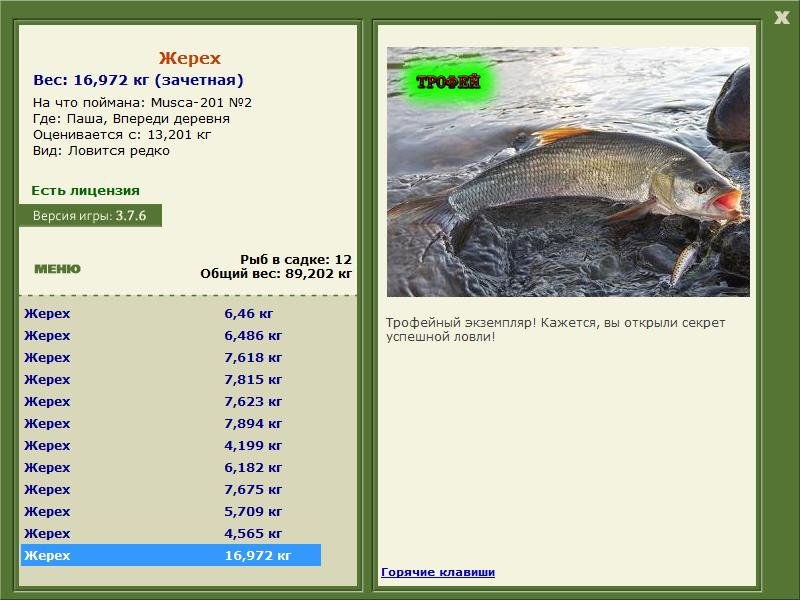Screen dimensions: 800x600
Task: Select the Жерех 6,46 кг entry
Action: point(171,313)
